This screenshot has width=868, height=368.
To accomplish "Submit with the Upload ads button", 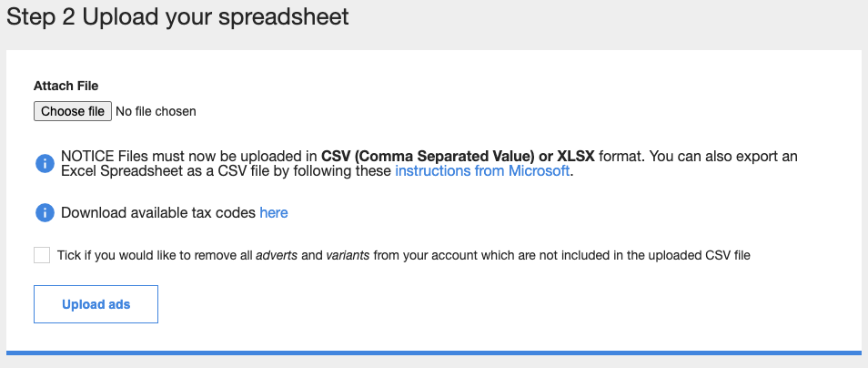I will [96, 304].
